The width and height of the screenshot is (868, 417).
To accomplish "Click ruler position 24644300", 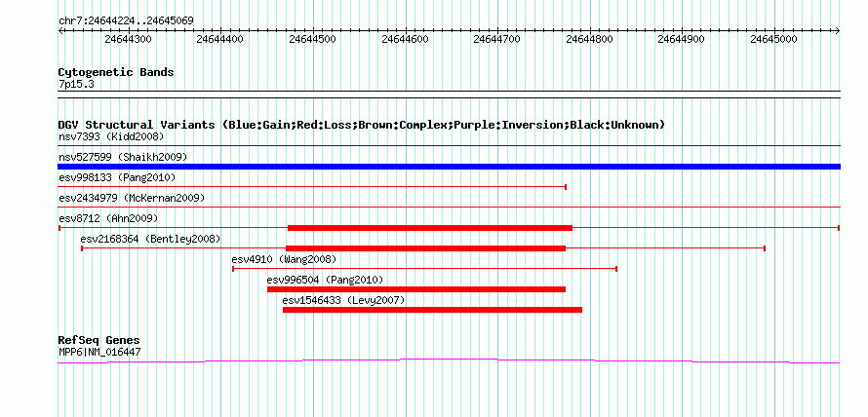I will click(128, 39).
